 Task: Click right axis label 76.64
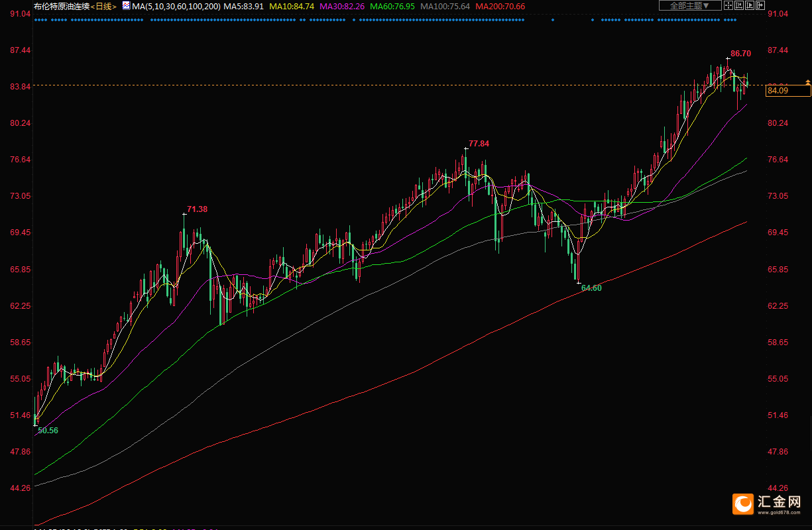(x=777, y=160)
